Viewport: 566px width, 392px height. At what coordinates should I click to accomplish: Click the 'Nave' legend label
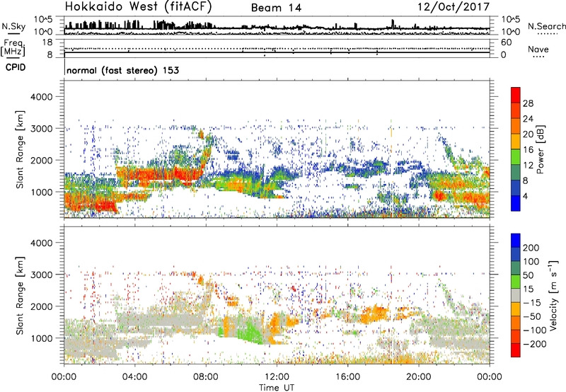pyautogui.click(x=538, y=50)
